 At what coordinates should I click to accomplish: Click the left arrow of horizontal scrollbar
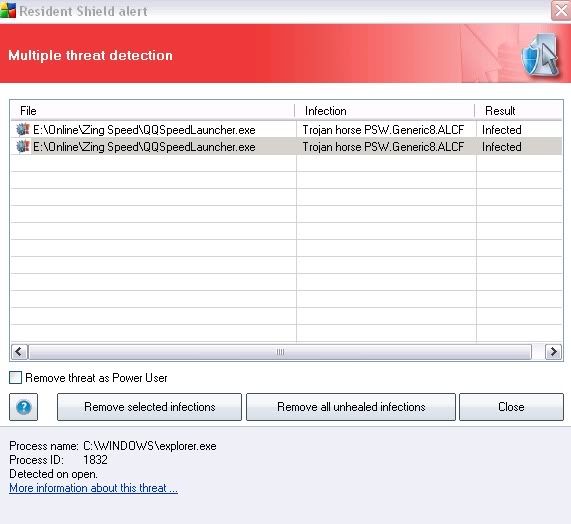click(20, 352)
